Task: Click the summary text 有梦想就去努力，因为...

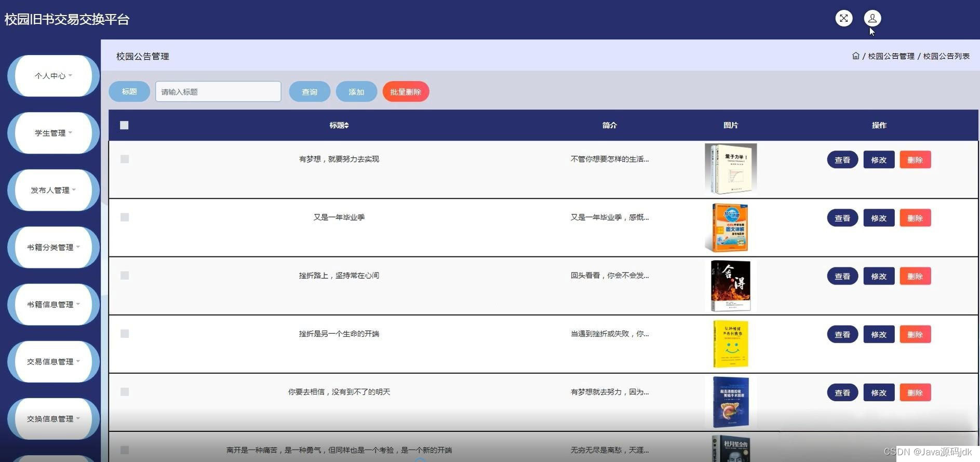Action: pyautogui.click(x=610, y=391)
